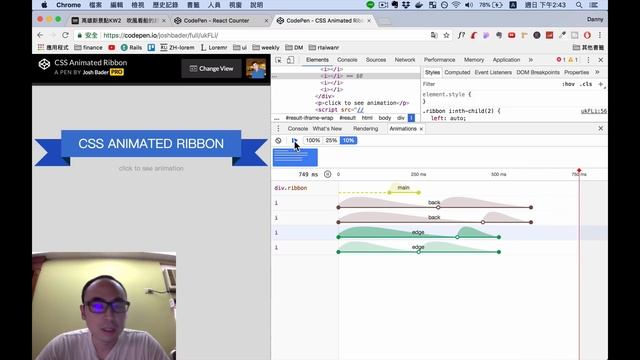Click the CodePen logo icon
Image resolution: width=640 pixels, height=360 pixels.
point(44,64)
